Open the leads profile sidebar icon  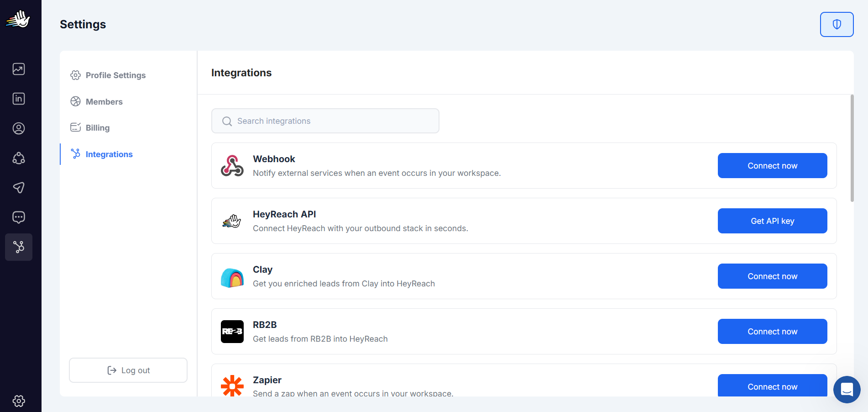pyautogui.click(x=19, y=128)
